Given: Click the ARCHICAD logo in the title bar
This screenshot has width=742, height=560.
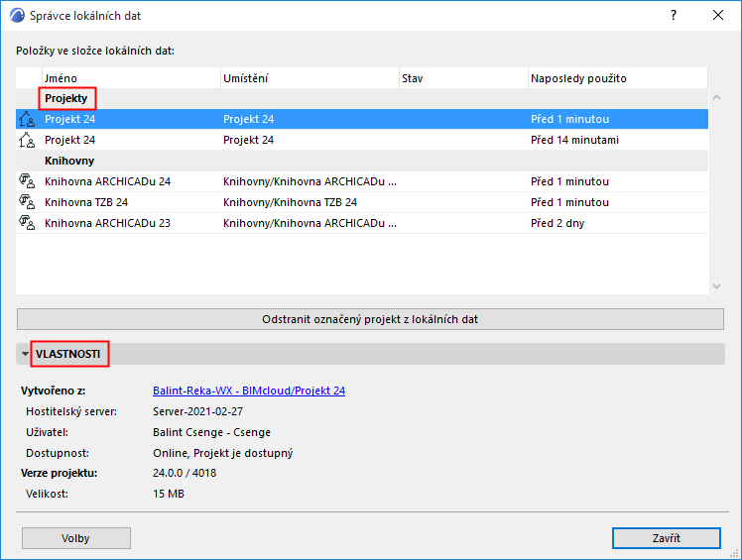Looking at the screenshot, I should point(17,16).
